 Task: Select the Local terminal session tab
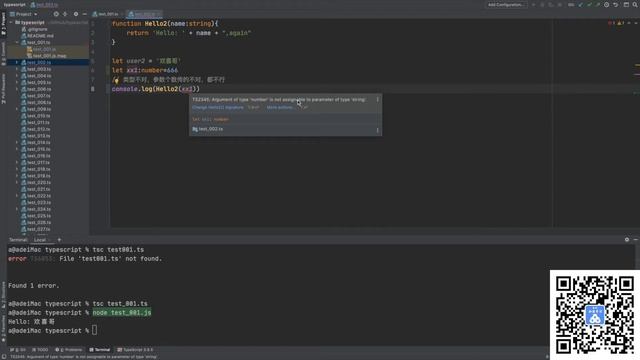[x=40, y=240]
